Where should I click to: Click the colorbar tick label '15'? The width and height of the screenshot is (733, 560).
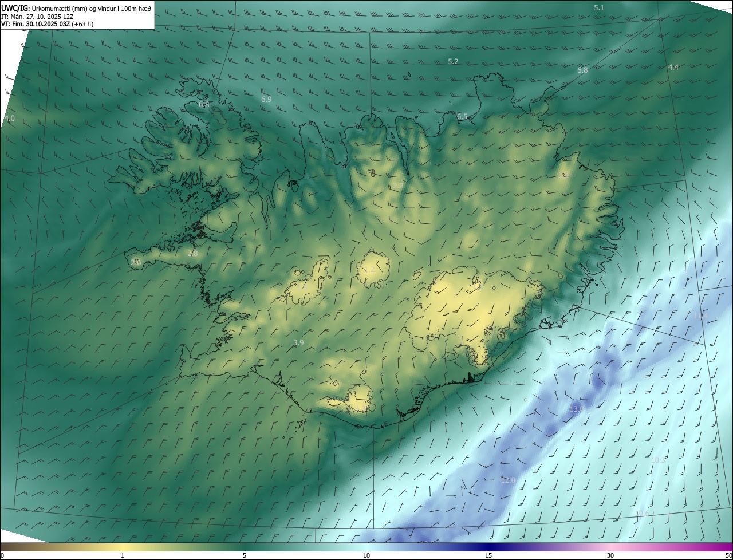[488, 555]
